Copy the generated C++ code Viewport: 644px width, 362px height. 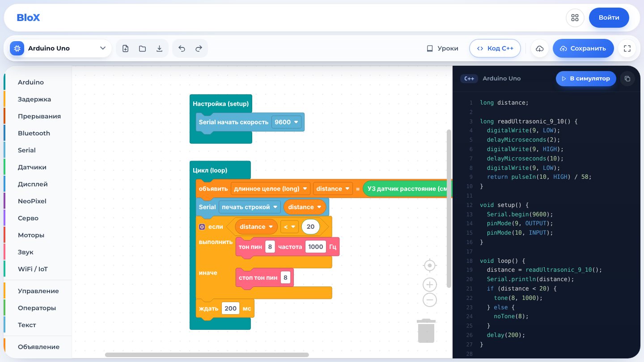tap(627, 79)
